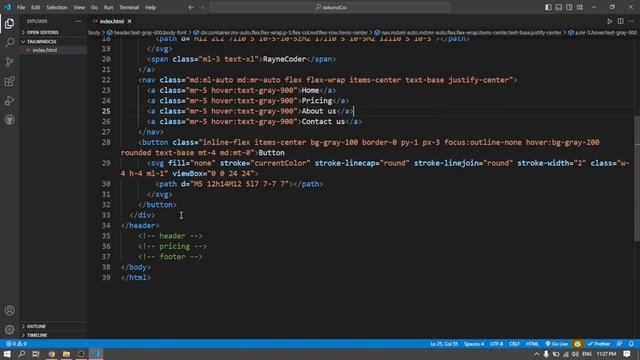Click the pricing comment on line 36

(x=172, y=247)
